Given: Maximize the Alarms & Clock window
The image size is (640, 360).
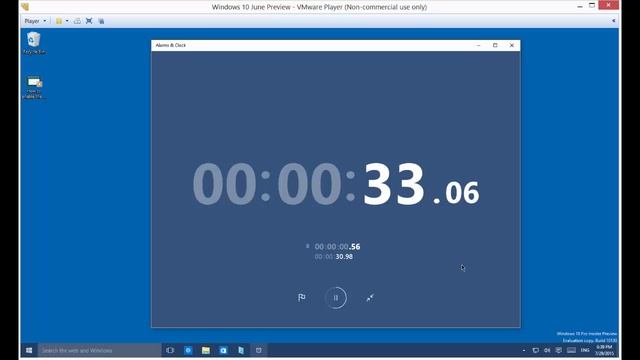Looking at the screenshot, I should point(495,45).
